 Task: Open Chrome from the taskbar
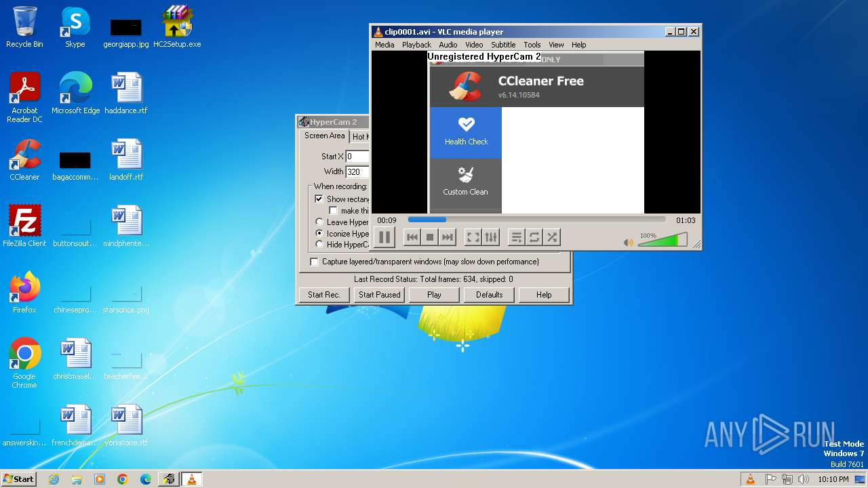point(123,479)
